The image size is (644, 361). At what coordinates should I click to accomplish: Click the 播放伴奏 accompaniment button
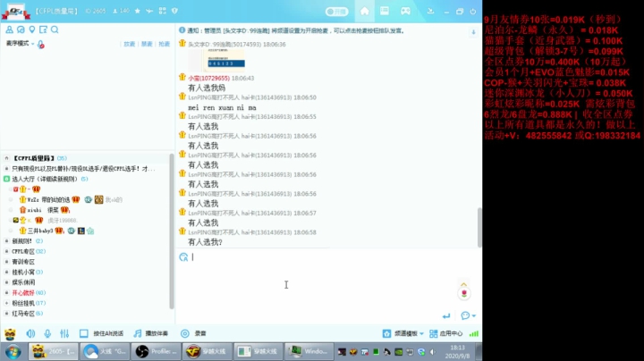151,333
